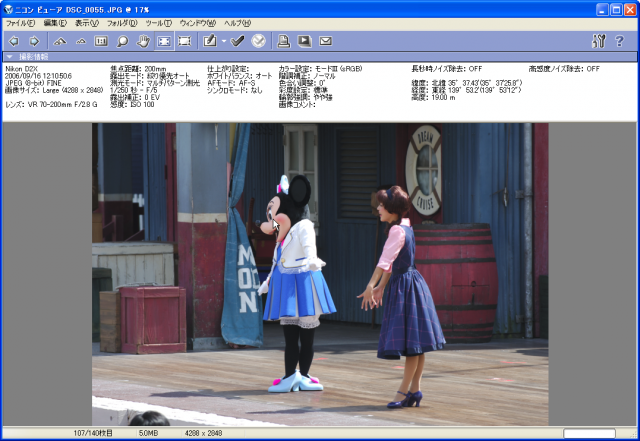640x441 pixels.
Task: Collapse the 撮影情報 shooting info panel
Action: pyautogui.click(x=9, y=57)
